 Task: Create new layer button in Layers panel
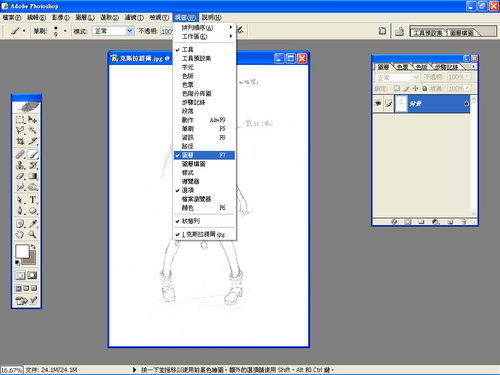pos(450,222)
